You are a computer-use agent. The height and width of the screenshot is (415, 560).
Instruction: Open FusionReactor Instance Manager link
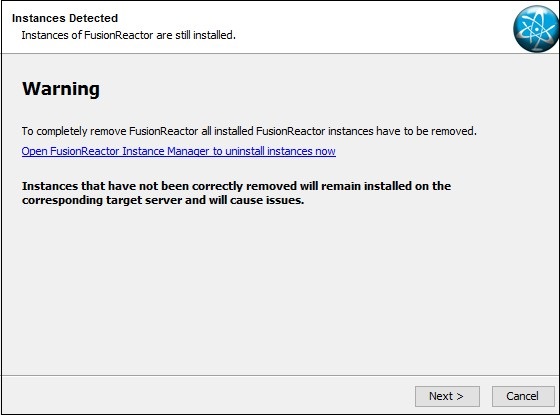pos(179,151)
